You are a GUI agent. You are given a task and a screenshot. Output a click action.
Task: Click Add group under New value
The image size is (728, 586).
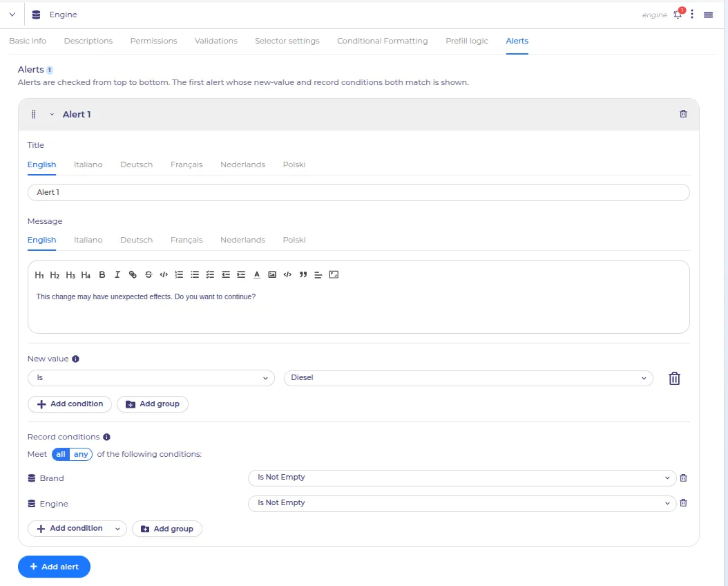point(153,404)
